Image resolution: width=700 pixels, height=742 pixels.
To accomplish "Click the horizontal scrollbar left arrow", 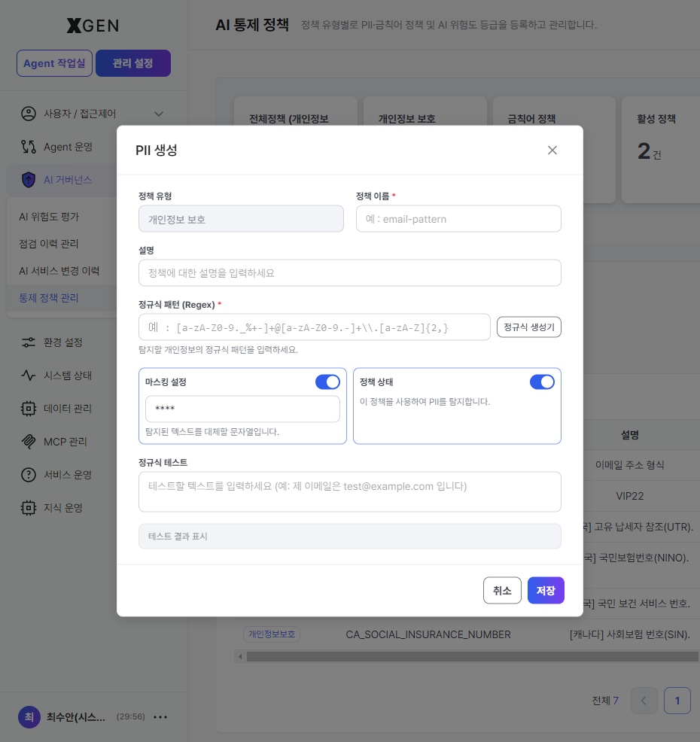I will click(240, 656).
